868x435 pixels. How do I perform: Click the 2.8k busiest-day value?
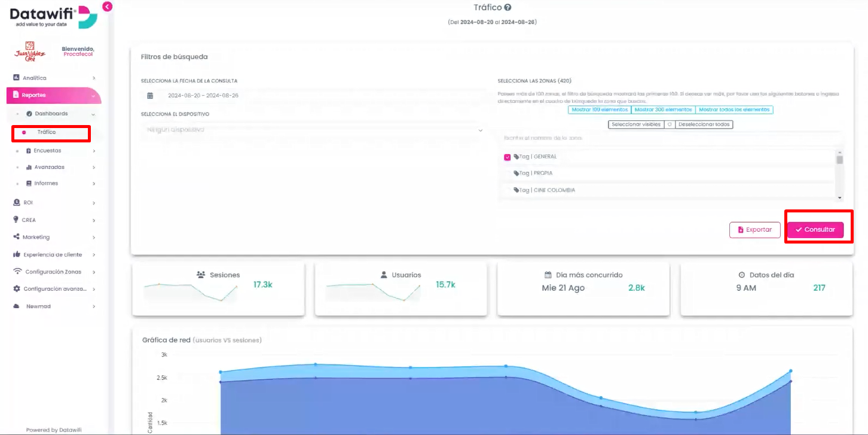click(637, 288)
